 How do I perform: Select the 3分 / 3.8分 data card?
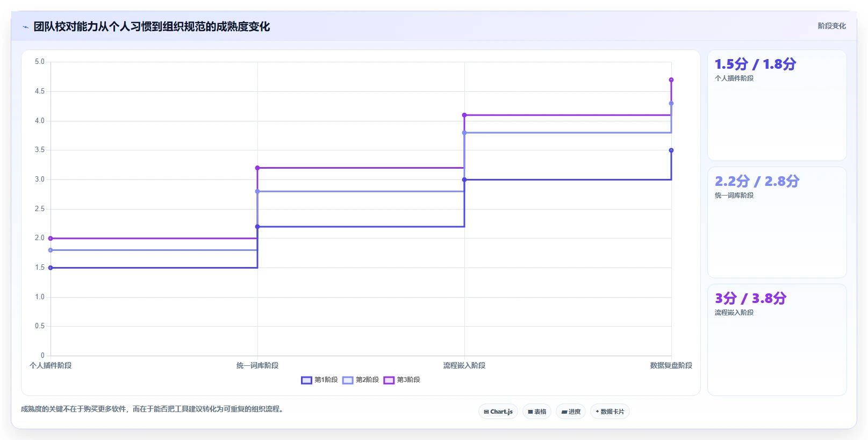777,340
